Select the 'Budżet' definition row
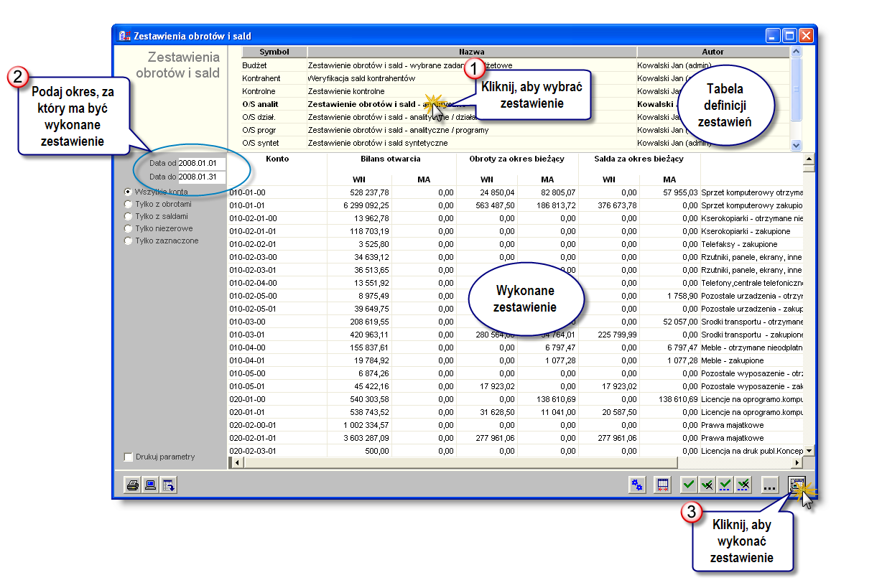This screenshot has width=882, height=588. click(515, 65)
